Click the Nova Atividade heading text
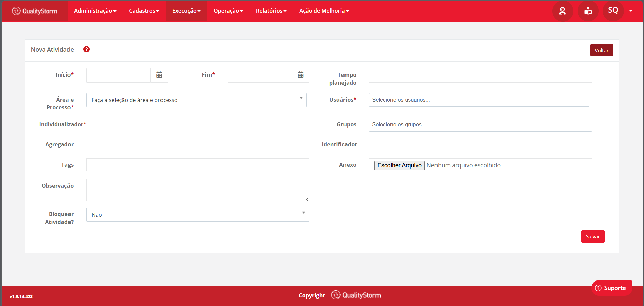This screenshot has height=306, width=644. pos(52,50)
